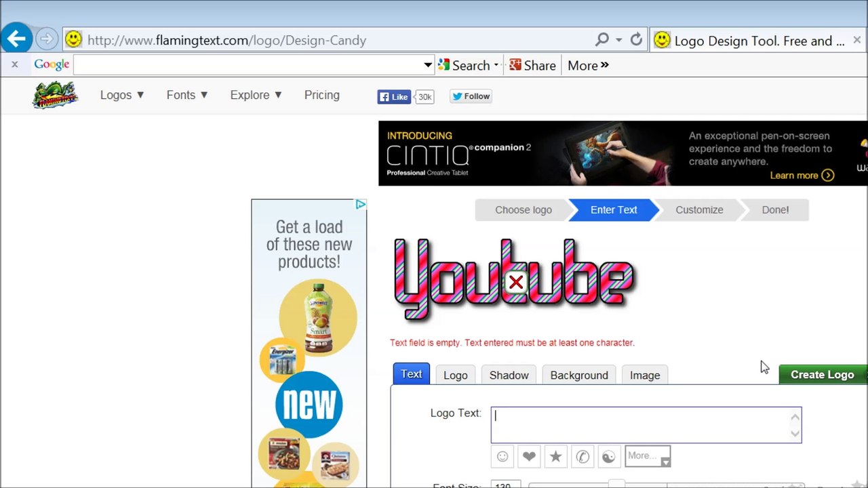
Task: Click the Font Size slider handle
Action: (x=616, y=484)
